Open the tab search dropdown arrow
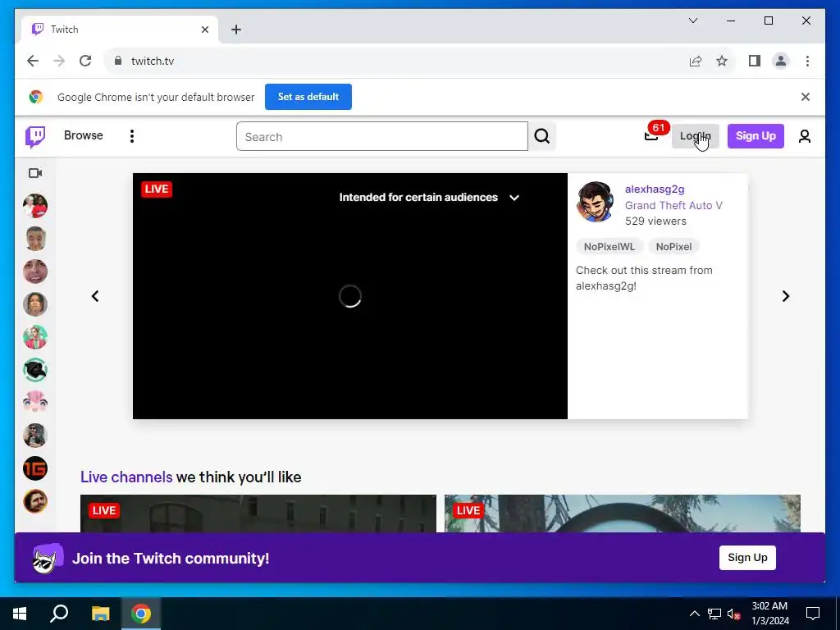This screenshot has width=840, height=630. click(x=693, y=21)
